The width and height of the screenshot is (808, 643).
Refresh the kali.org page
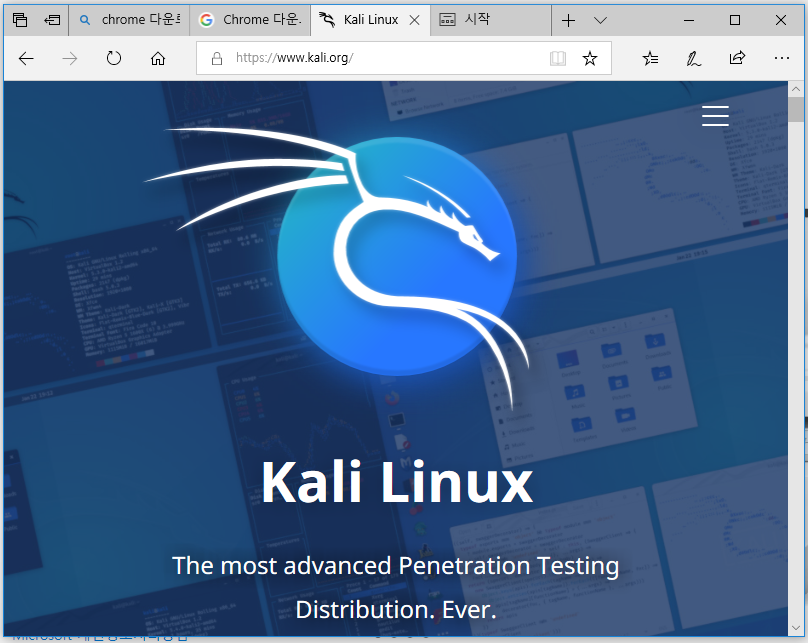pos(113,58)
